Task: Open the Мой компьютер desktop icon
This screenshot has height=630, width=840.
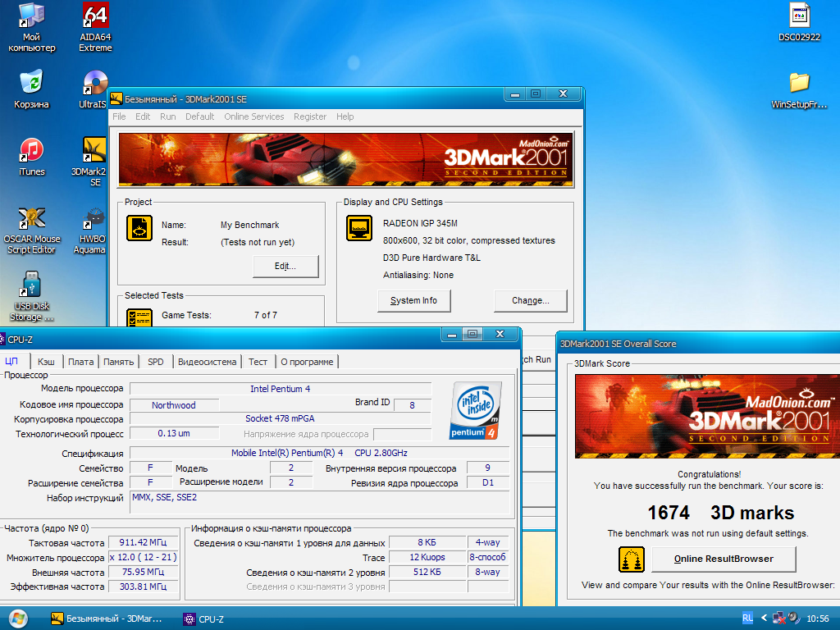Action: point(31,28)
